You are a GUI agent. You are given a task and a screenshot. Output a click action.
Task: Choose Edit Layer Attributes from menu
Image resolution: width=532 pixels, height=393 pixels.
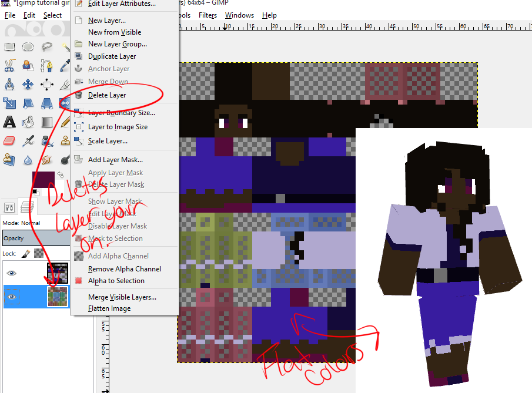[x=125, y=4]
